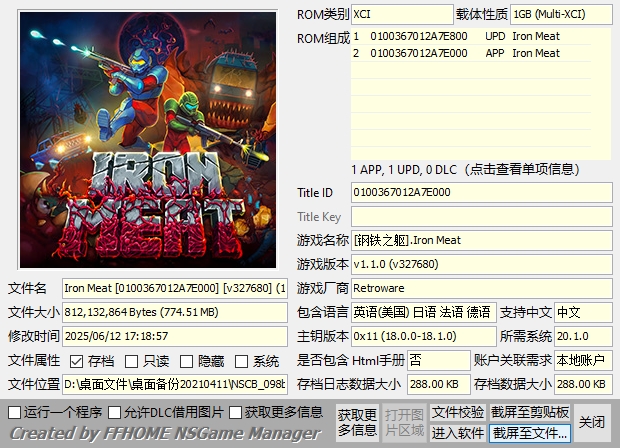This screenshot has height=448, width=620.
Task: Focus the 游戏名称 game name field
Action: [x=481, y=240]
